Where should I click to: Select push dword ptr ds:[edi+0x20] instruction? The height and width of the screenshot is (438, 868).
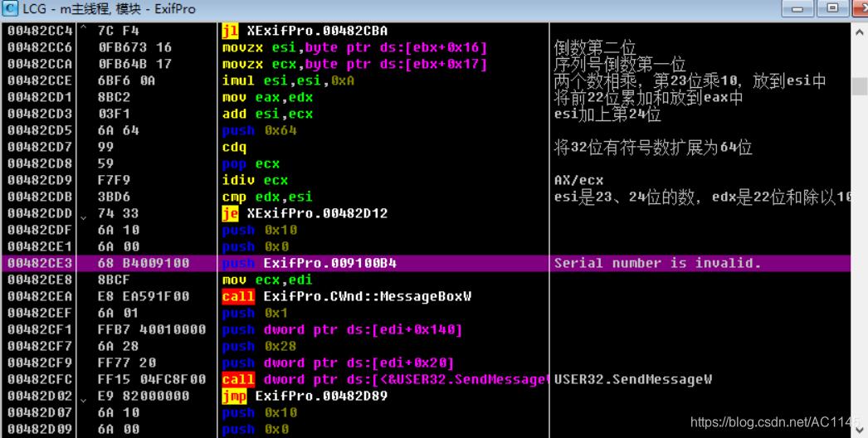pos(339,363)
